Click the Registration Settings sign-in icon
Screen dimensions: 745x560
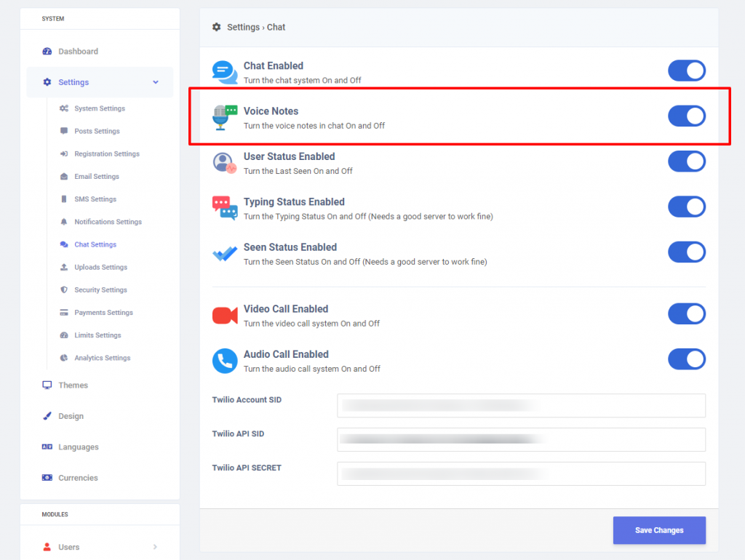[x=64, y=154]
